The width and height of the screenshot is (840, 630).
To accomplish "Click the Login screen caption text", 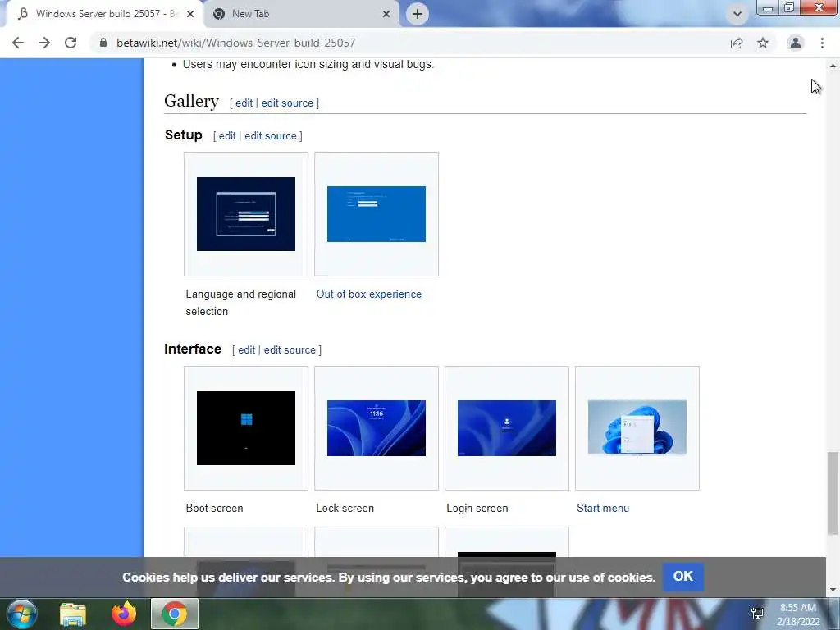I will [x=477, y=509].
